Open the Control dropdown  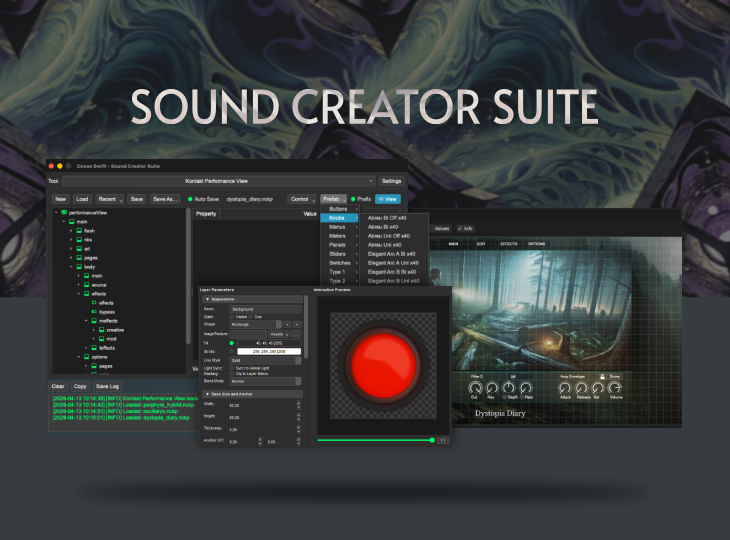[x=302, y=199]
